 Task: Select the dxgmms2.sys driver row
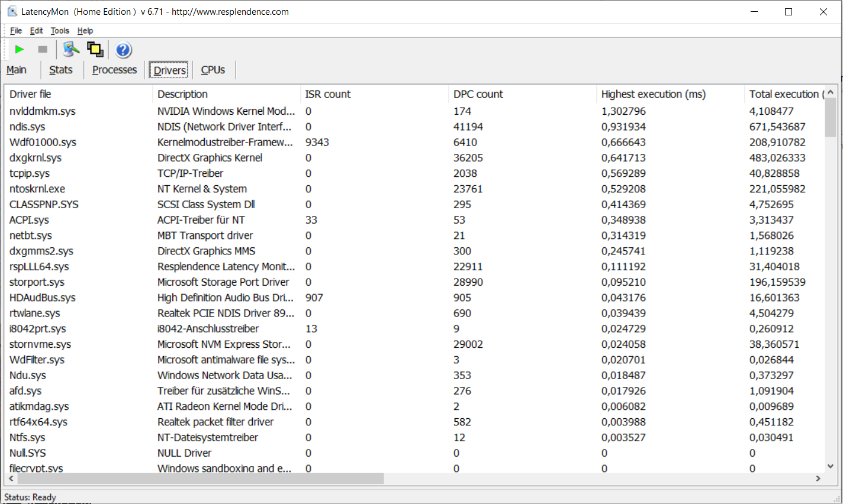pyautogui.click(x=414, y=251)
